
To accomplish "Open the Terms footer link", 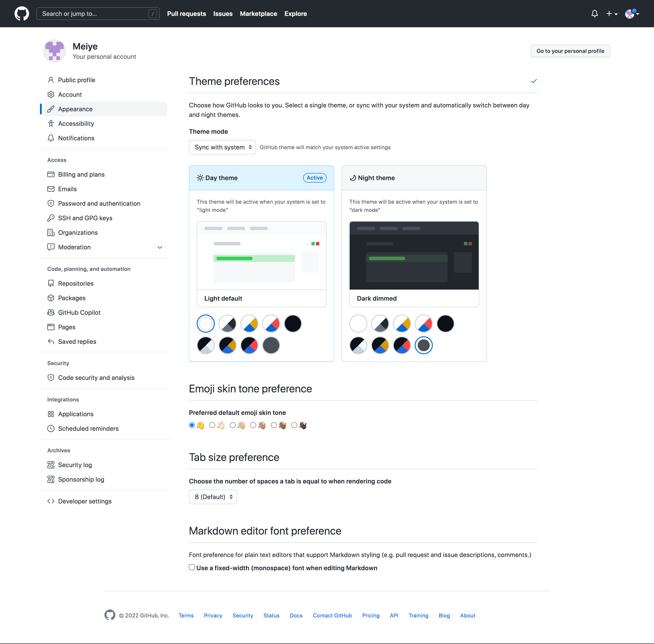I will point(186,616).
